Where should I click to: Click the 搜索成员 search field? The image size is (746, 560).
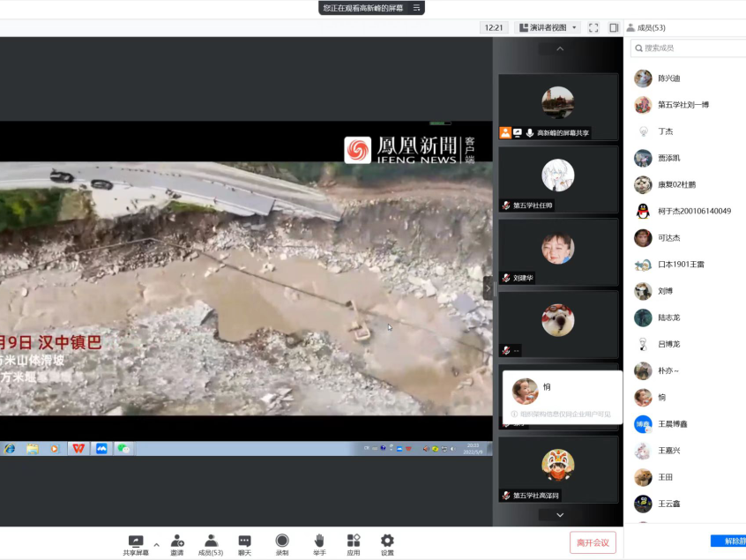690,48
